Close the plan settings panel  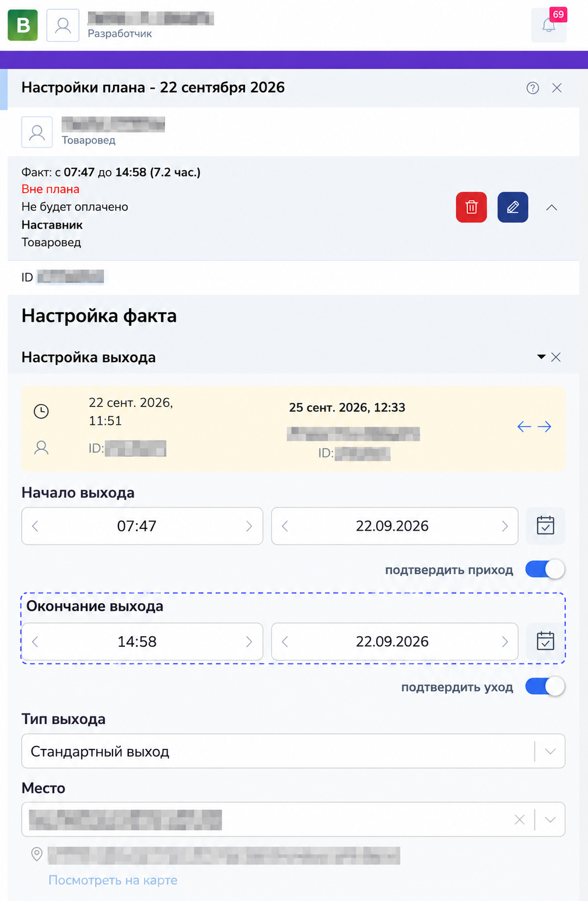click(x=557, y=88)
